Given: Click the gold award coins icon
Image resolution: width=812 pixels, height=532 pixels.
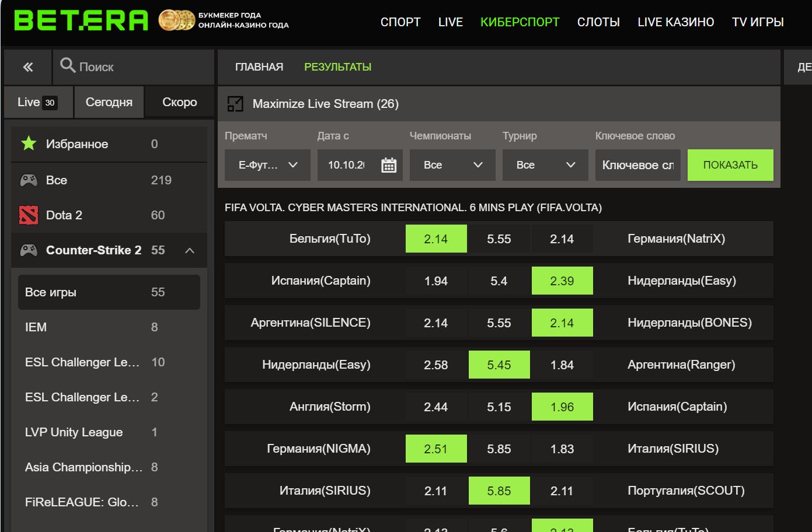Looking at the screenshot, I should tap(177, 20).
